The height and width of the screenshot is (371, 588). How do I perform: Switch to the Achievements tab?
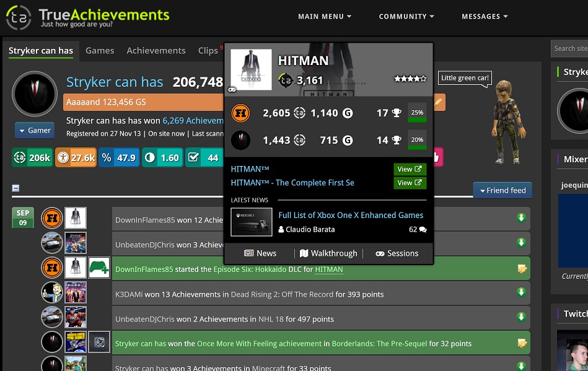tap(156, 51)
